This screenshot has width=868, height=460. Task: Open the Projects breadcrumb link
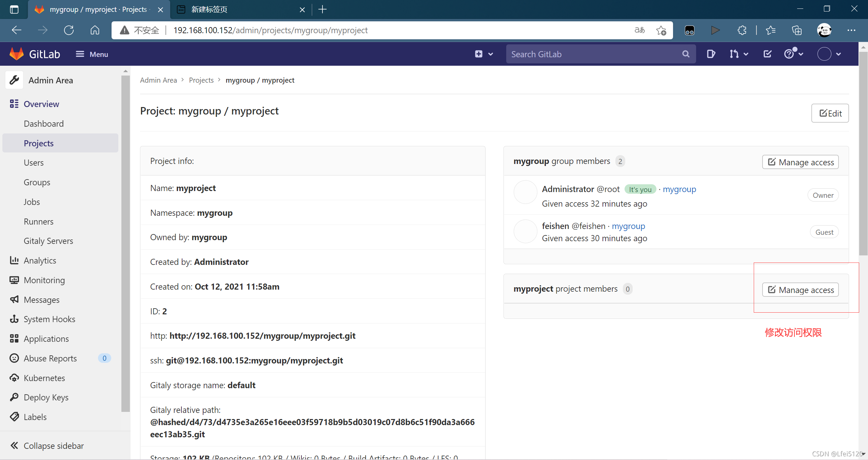click(201, 80)
